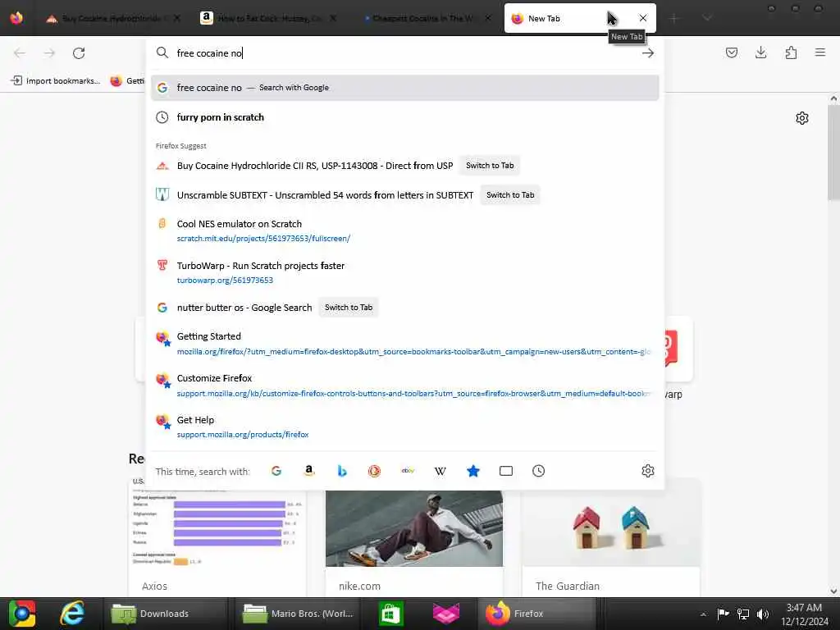Image resolution: width=840 pixels, height=630 pixels.
Task: Open the Store icon in taskbar
Action: (x=390, y=614)
